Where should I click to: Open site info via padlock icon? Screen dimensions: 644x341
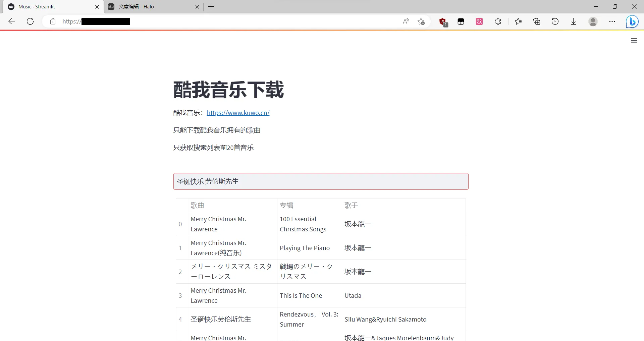pyautogui.click(x=53, y=21)
